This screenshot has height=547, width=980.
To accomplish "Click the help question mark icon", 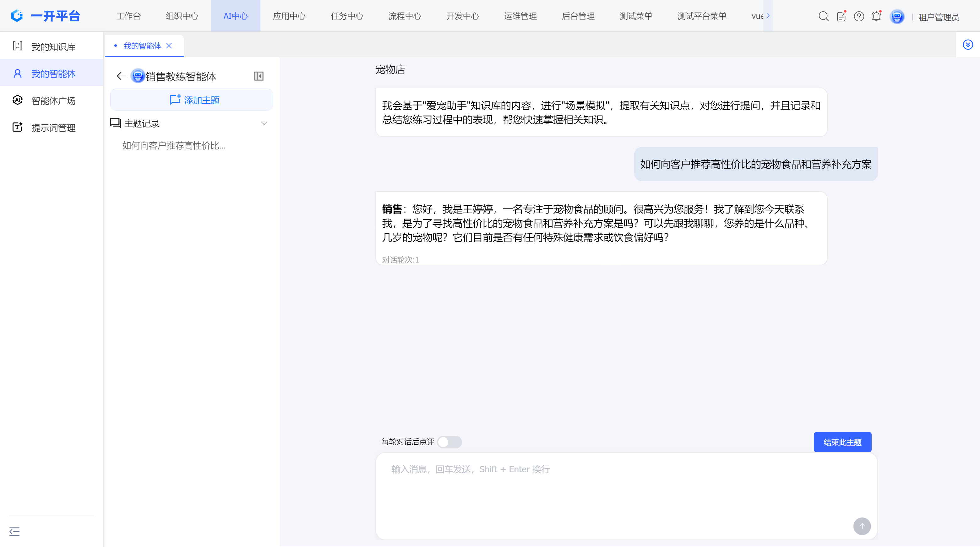I will pos(859,16).
